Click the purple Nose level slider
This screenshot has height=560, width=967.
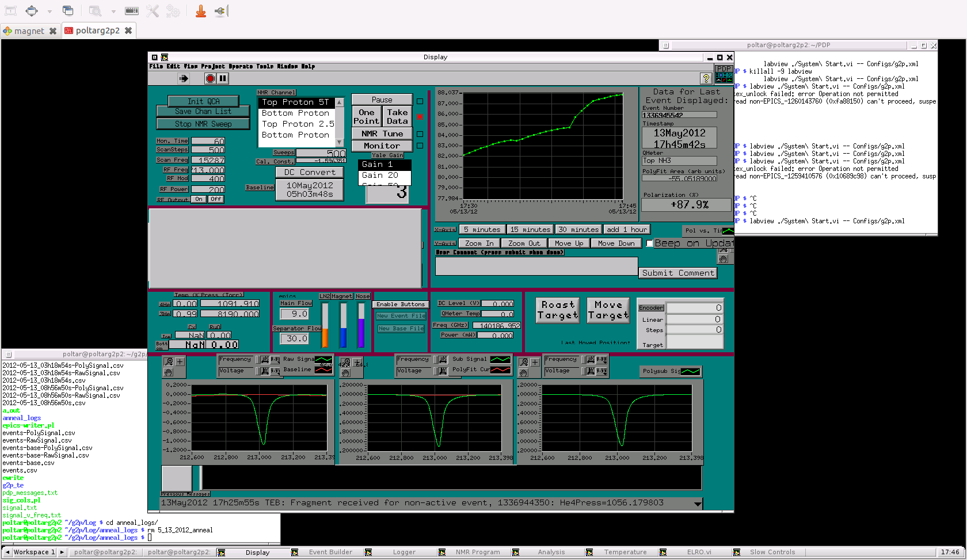coord(361,325)
